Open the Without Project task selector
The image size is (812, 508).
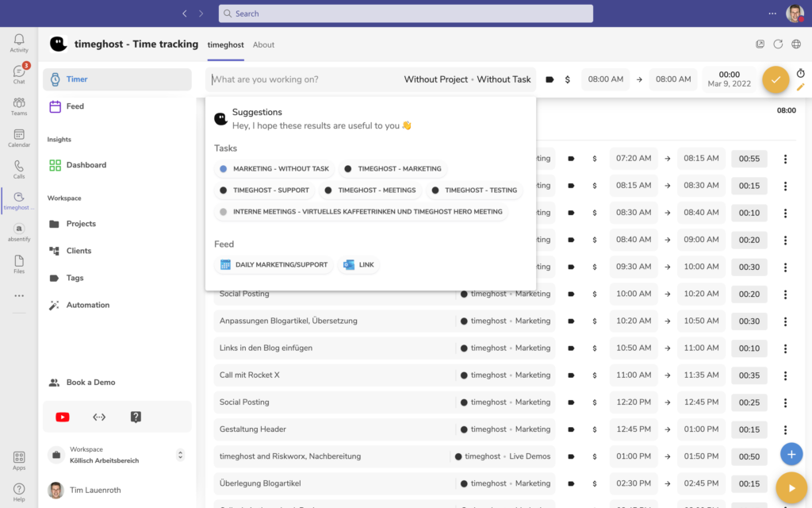click(x=467, y=79)
